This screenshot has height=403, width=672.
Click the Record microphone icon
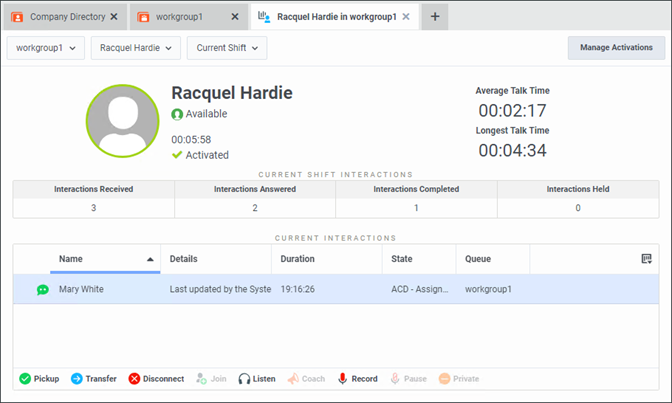342,379
